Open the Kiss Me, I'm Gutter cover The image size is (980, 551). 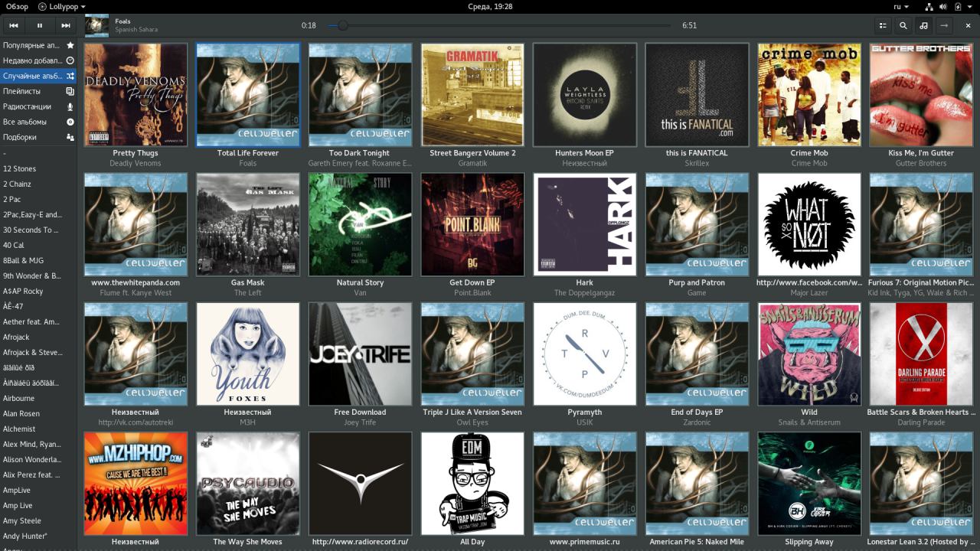click(x=921, y=94)
